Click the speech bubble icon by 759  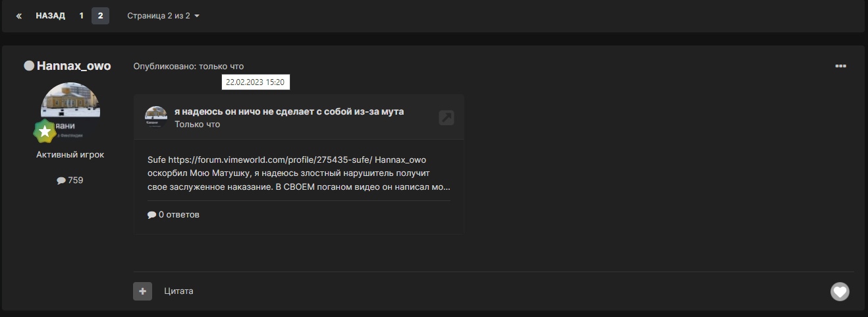point(61,180)
